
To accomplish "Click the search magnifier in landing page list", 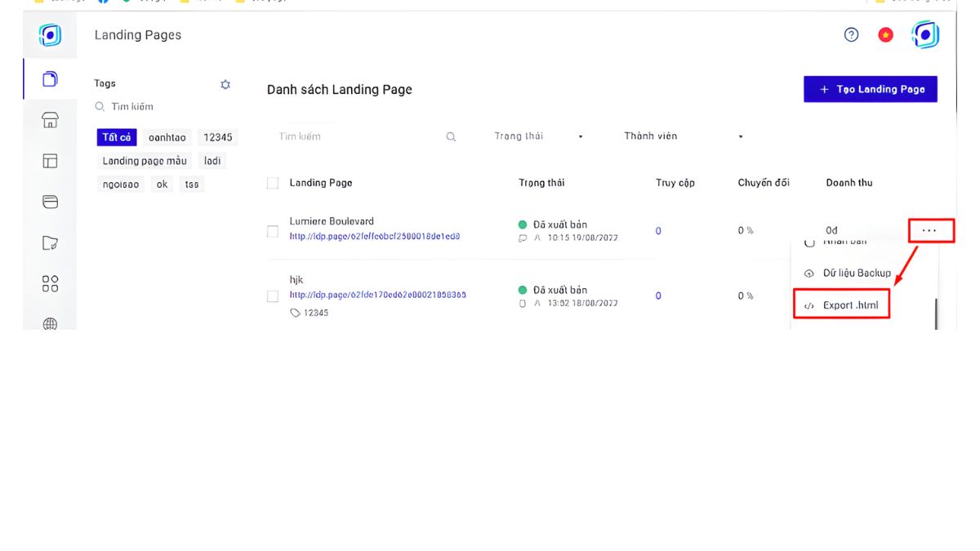I will tap(451, 137).
